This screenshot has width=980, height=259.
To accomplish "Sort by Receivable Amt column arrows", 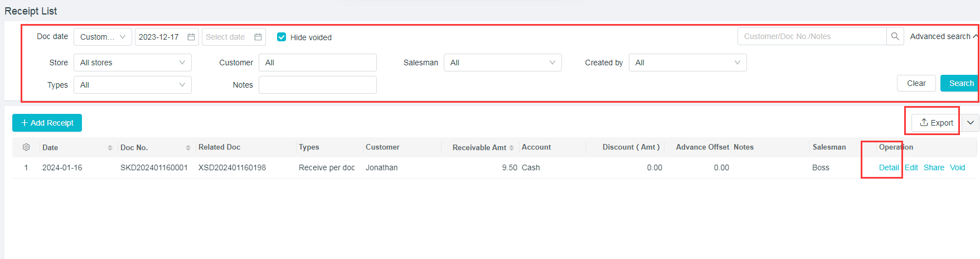I will (511, 148).
